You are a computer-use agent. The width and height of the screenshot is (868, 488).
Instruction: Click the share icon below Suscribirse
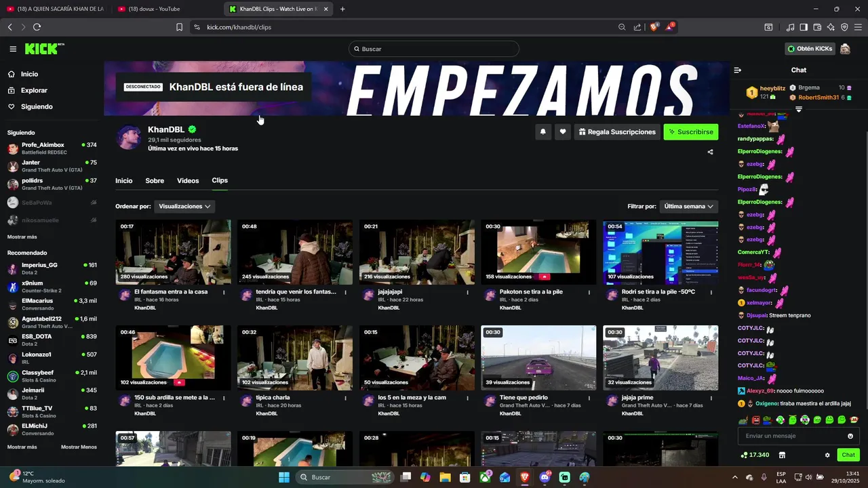[x=710, y=152]
